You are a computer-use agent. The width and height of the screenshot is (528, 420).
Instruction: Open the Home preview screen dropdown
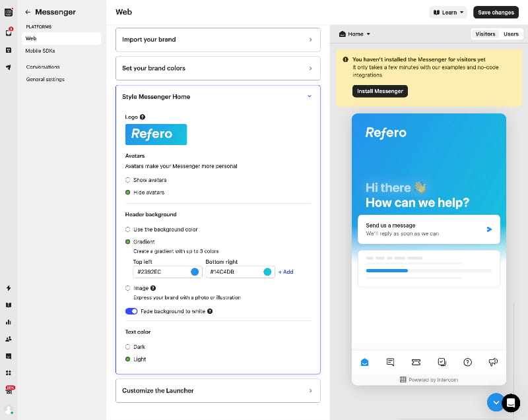pyautogui.click(x=354, y=34)
